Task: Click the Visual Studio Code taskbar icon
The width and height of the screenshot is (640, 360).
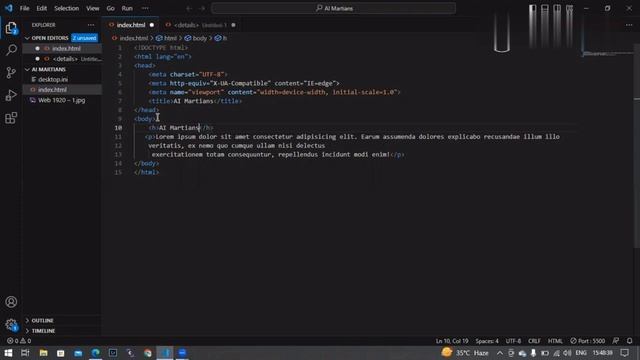Action: (x=165, y=353)
